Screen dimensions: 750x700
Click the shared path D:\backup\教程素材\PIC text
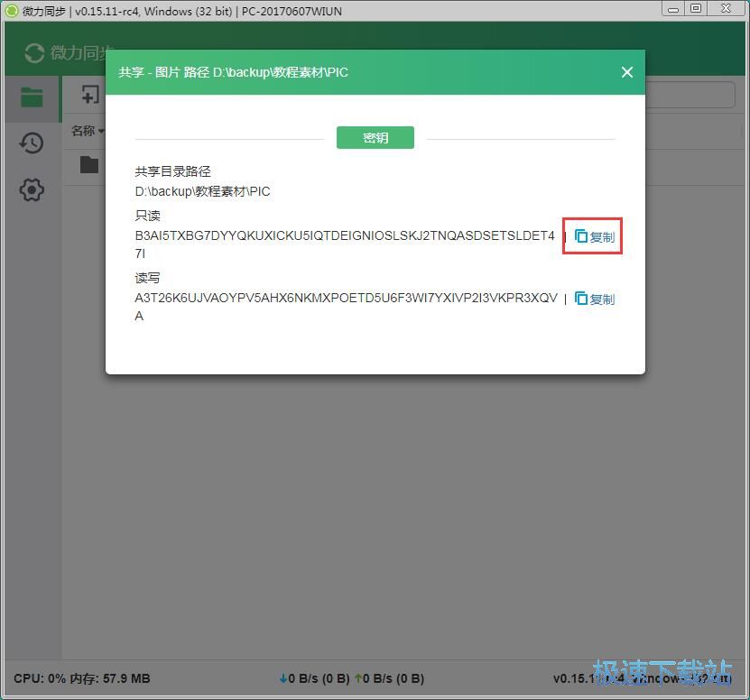point(202,191)
